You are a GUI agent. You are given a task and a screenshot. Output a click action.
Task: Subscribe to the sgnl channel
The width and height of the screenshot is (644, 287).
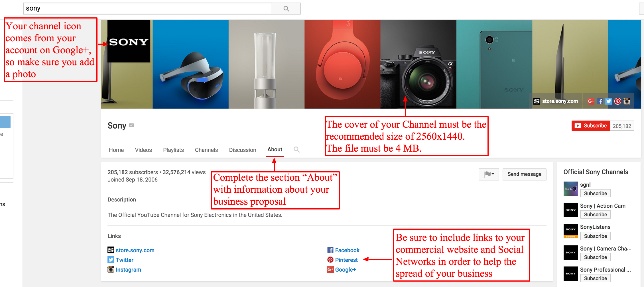pyautogui.click(x=595, y=194)
